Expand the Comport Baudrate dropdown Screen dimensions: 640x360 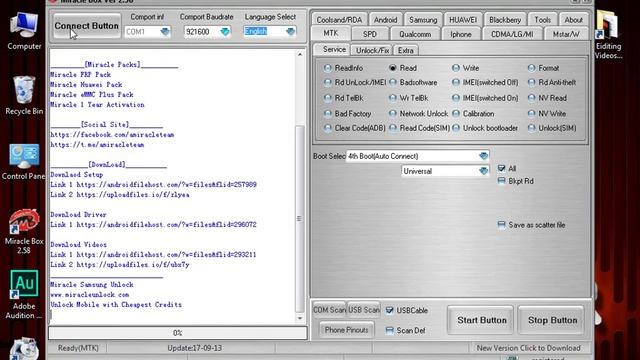[x=225, y=31]
